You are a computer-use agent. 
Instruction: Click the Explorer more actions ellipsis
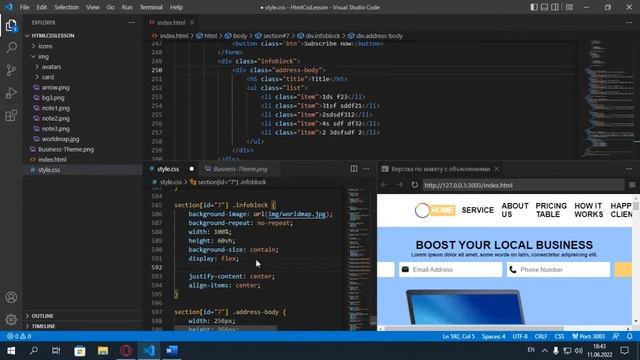click(131, 22)
